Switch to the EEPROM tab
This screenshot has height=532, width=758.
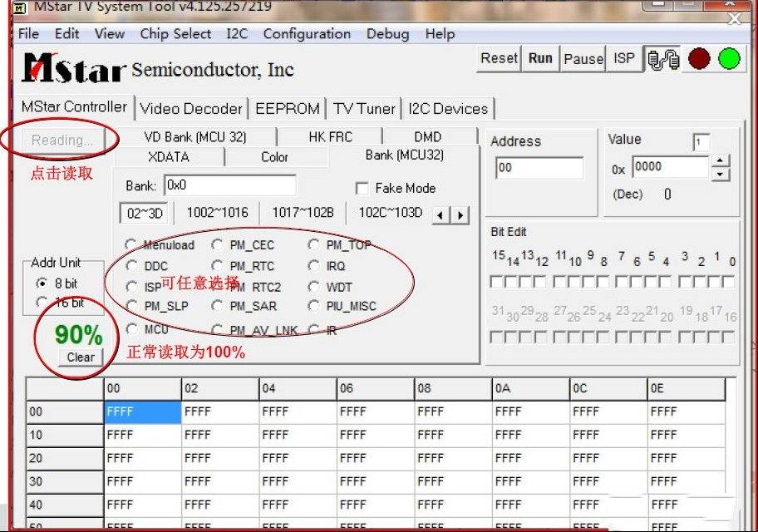pos(287,108)
